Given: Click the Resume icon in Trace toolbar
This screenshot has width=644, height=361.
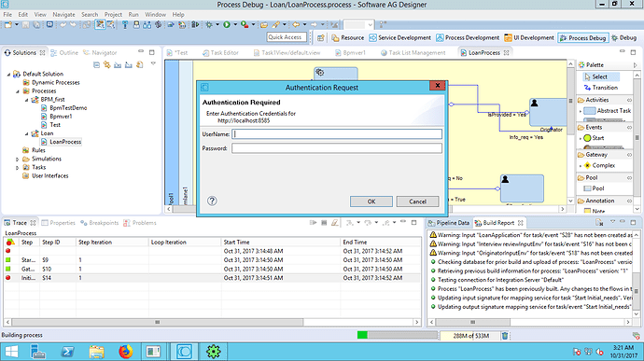Looking at the screenshot, I should 313,223.
